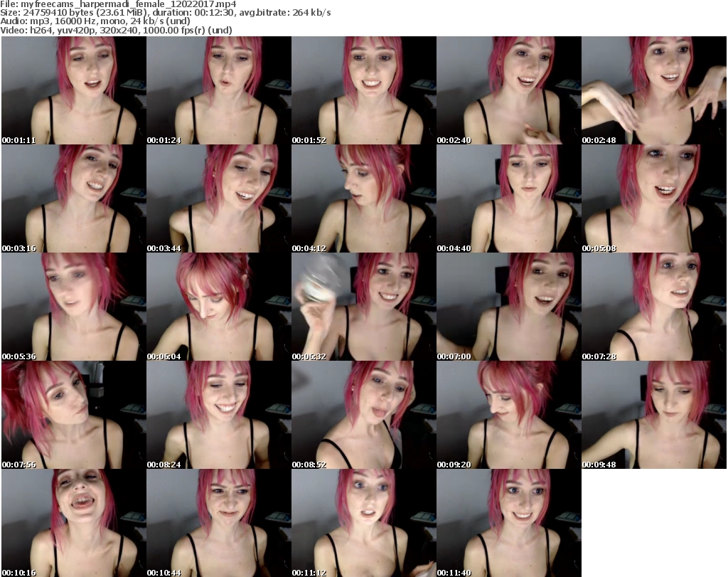Open the thumbnail stamped 00:11:12
This screenshot has width=728, height=577.
pos(363,523)
